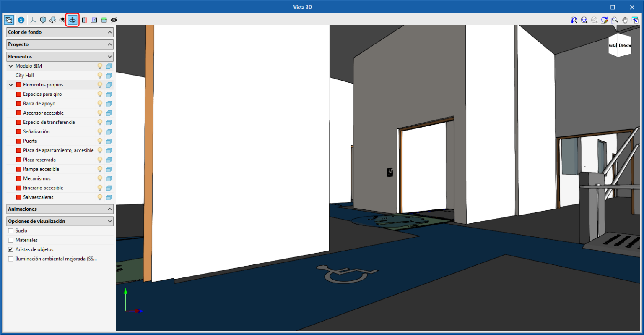Click the coordinate axes display icon
Image resolution: width=644 pixels, height=335 pixels.
pos(33,20)
